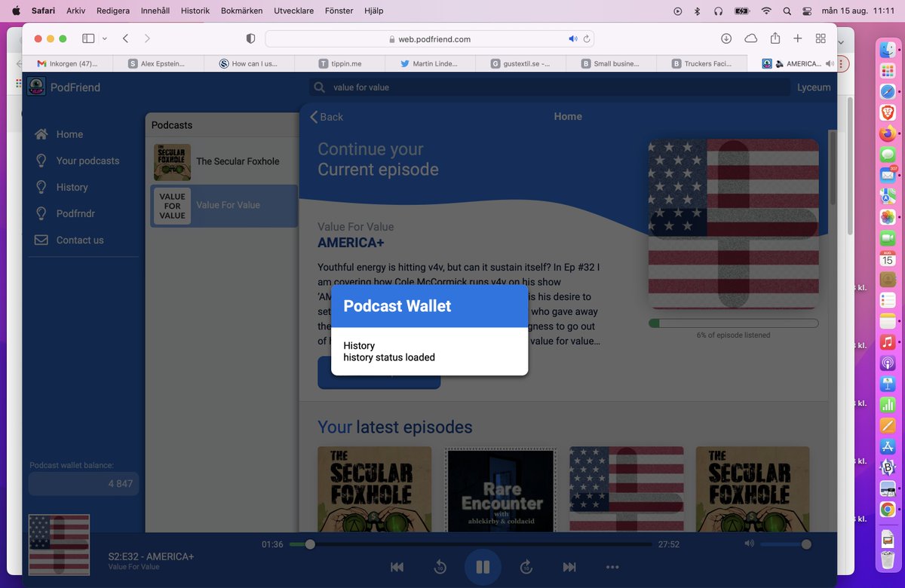Open Safari iCloud tabs icon
The height and width of the screenshot is (588, 905).
point(750,38)
